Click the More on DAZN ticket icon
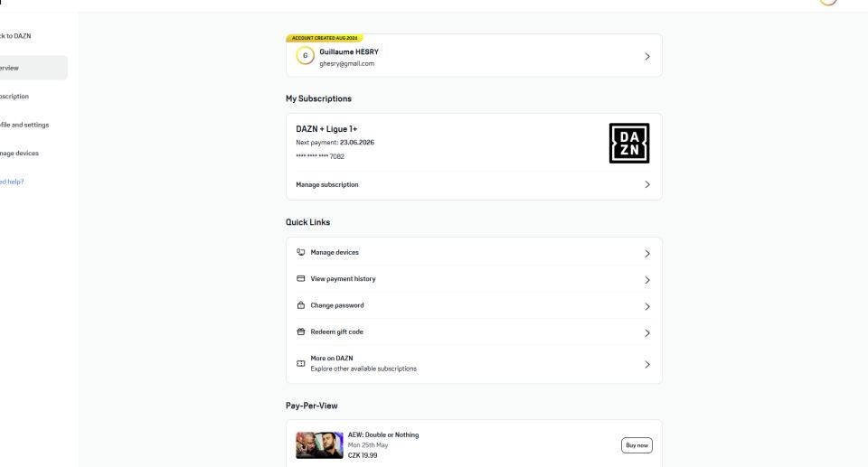 coord(300,363)
